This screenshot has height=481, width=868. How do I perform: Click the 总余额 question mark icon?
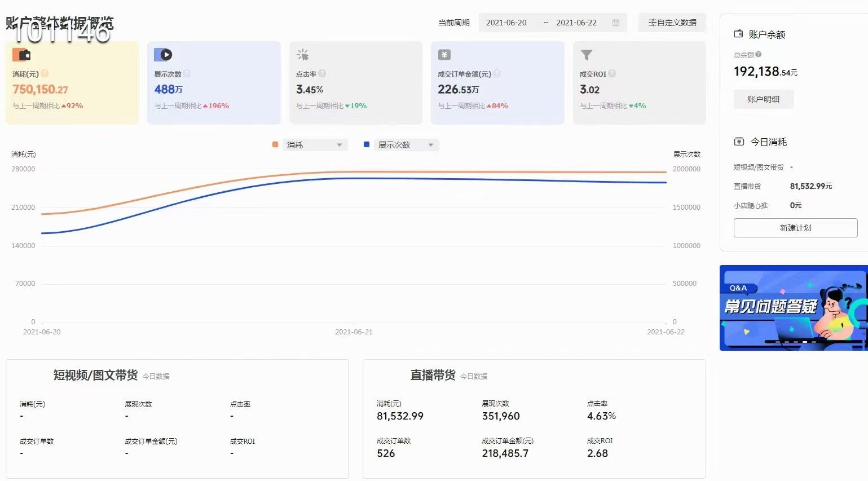(x=759, y=54)
